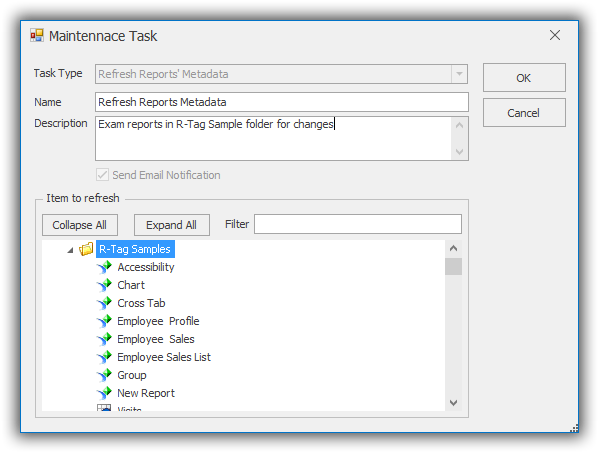This screenshot has height=453, width=599.
Task: Click the Accessibility report icon
Action: tap(104, 267)
